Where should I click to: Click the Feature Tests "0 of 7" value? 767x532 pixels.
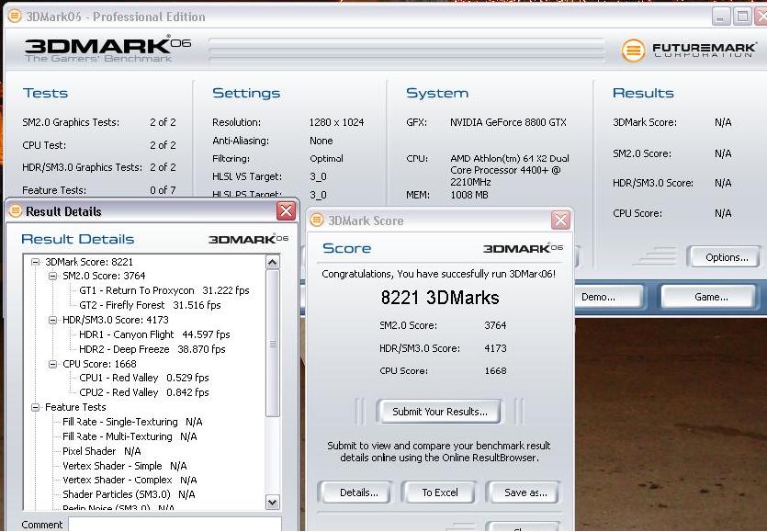pyautogui.click(x=163, y=190)
